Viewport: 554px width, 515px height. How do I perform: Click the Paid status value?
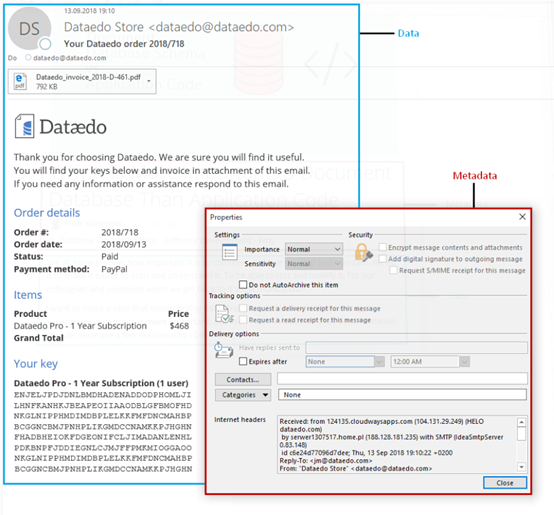(x=110, y=256)
